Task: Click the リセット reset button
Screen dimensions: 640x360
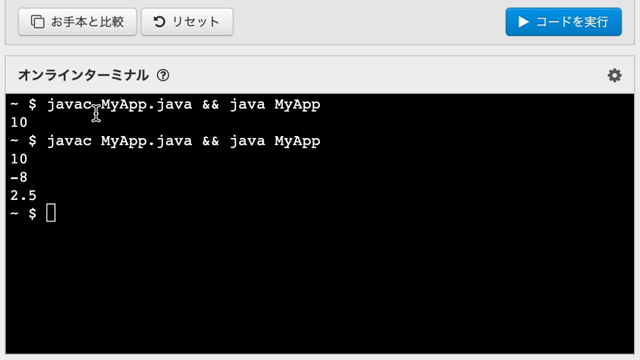Action: pyautogui.click(x=187, y=22)
